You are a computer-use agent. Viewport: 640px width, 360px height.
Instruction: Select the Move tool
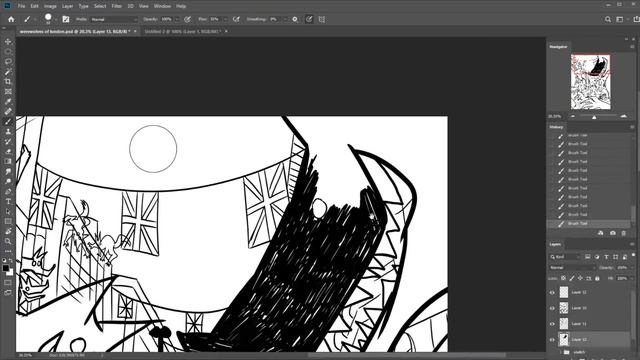point(8,42)
